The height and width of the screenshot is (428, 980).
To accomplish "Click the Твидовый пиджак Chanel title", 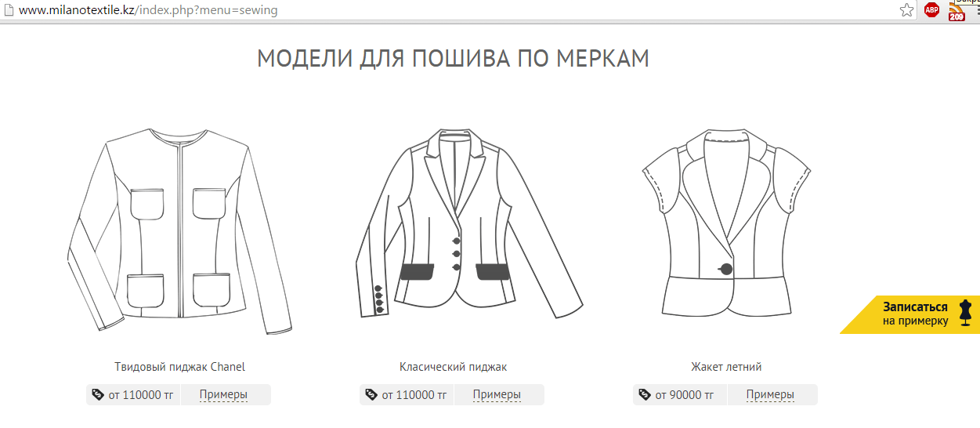I will [179, 367].
